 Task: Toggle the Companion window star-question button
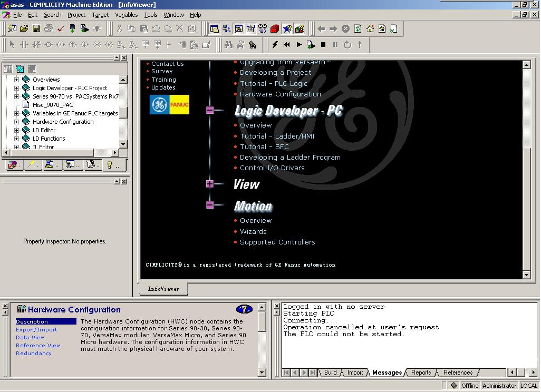tap(287, 28)
